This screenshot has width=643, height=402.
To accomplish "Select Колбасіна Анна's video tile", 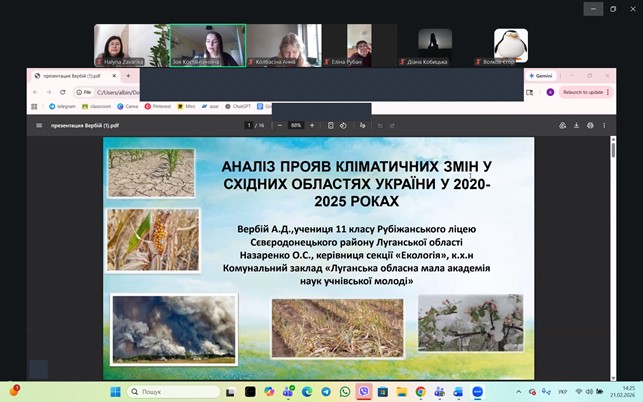I will (x=284, y=45).
